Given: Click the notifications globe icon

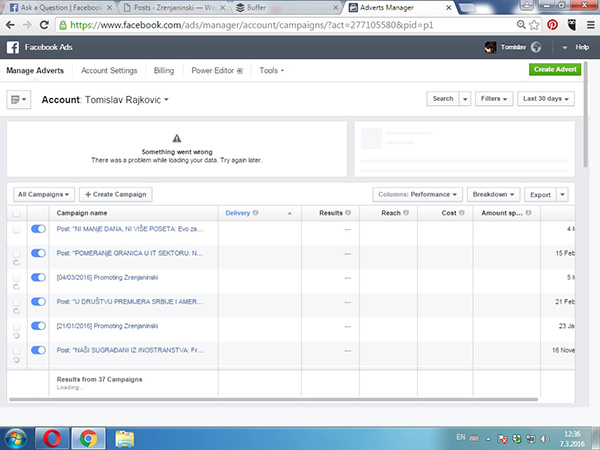Looking at the screenshot, I should click(x=536, y=47).
